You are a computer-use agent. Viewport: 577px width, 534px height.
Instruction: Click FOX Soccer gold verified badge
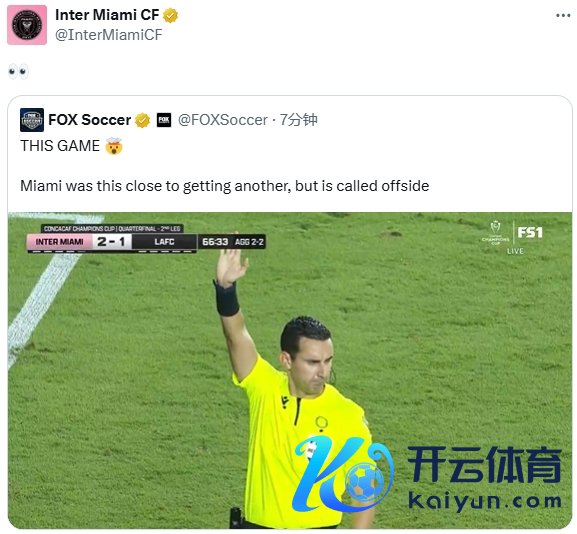142,120
